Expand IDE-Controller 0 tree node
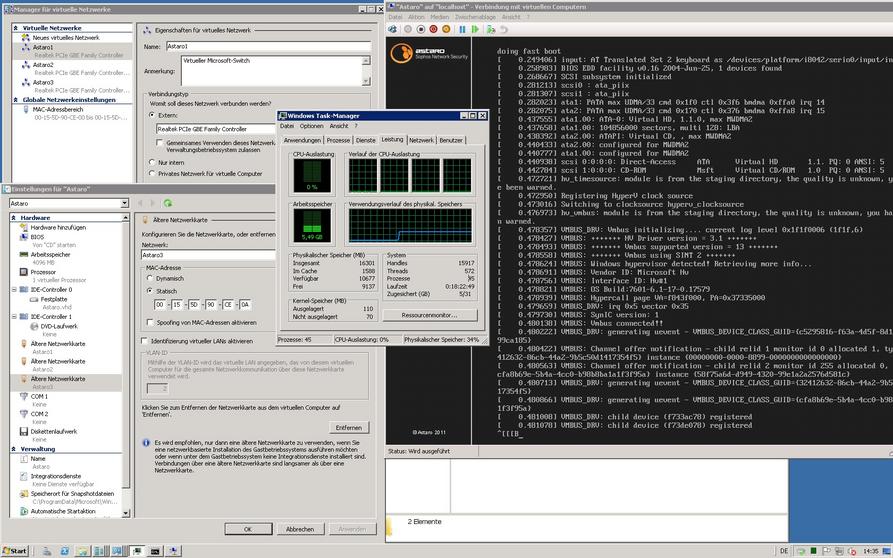The width and height of the screenshot is (893, 558). point(14,289)
